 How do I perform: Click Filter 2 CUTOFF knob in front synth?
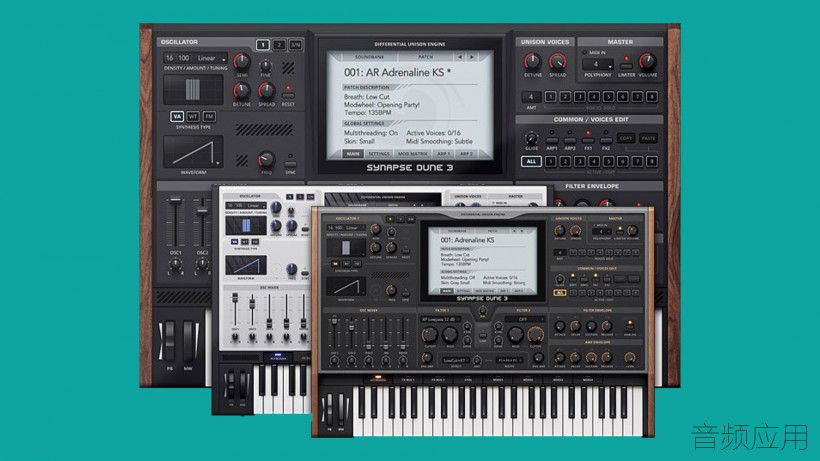(536, 335)
